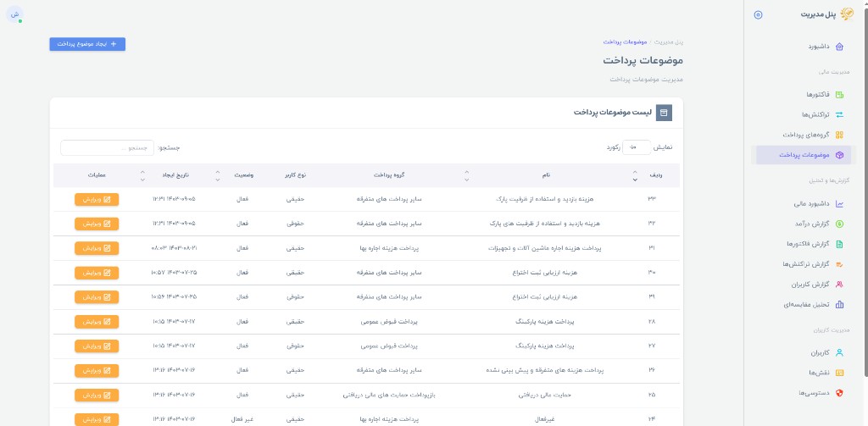Open گزارش کاربران users report icon
The width and height of the screenshot is (868, 426).
(839, 285)
